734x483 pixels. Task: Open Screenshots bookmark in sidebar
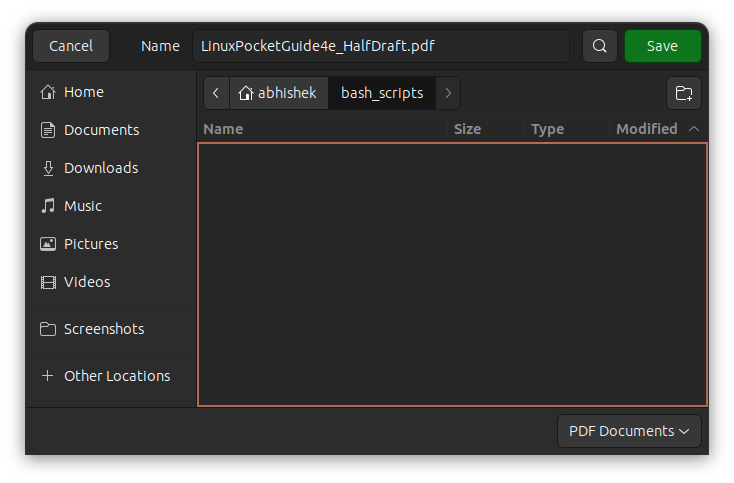point(103,329)
